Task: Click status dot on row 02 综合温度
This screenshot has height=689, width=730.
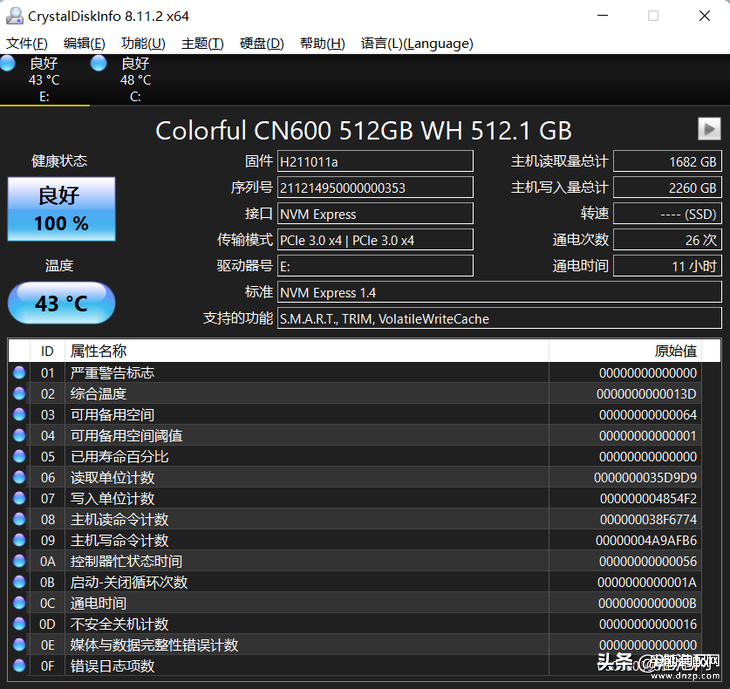Action: tap(19, 393)
